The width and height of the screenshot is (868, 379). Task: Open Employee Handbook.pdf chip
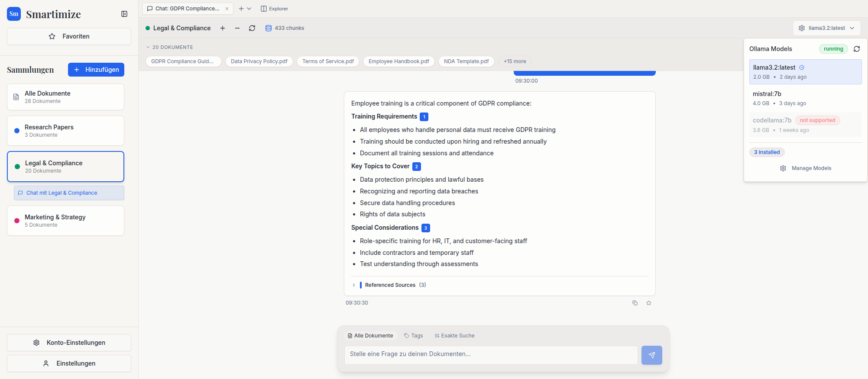(399, 61)
